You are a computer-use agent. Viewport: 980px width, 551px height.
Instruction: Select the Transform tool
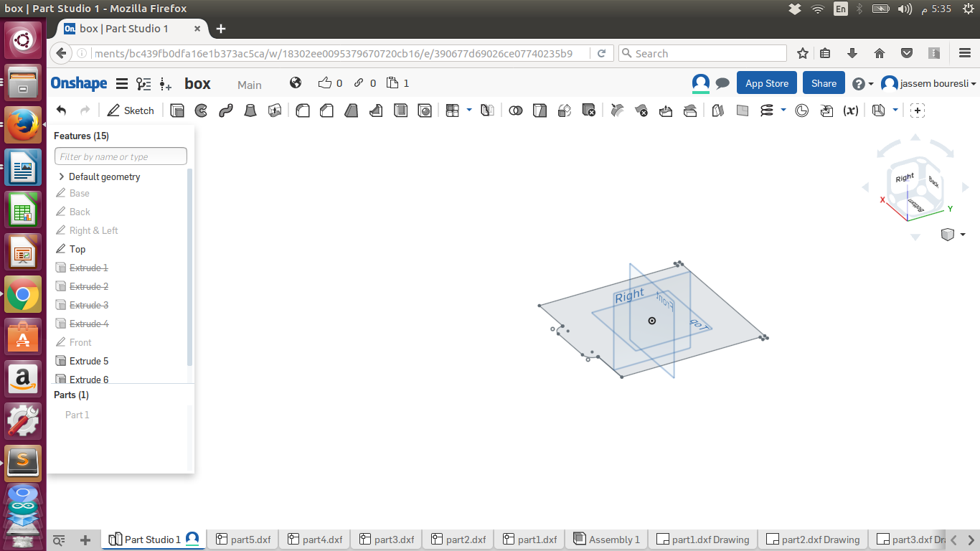(564, 110)
